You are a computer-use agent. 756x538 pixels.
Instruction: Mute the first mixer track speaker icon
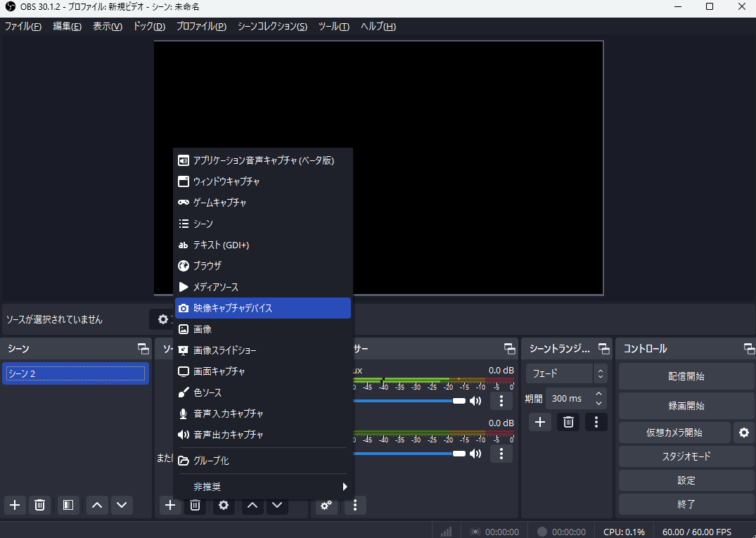pos(475,400)
